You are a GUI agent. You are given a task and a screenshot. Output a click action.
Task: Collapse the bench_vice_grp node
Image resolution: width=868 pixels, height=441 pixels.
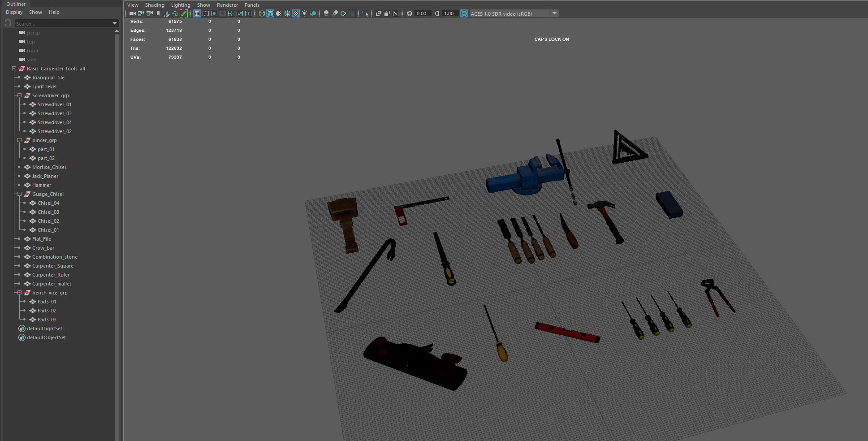[19, 293]
